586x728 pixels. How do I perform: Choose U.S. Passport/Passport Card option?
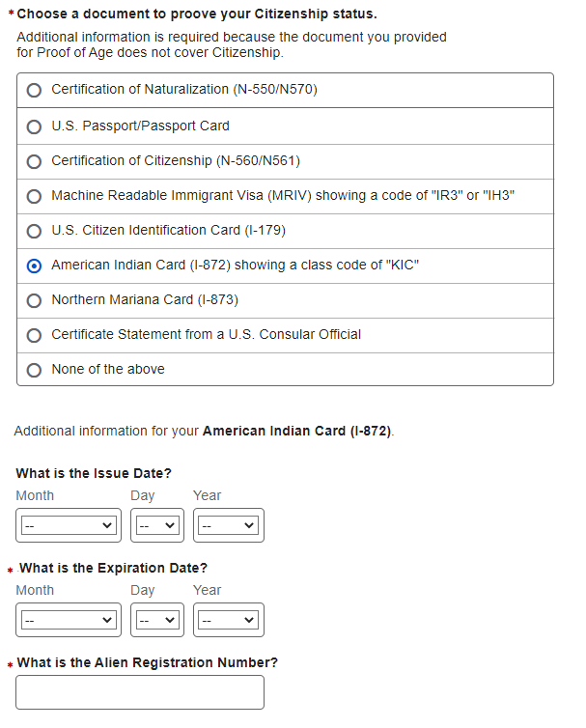(34, 126)
